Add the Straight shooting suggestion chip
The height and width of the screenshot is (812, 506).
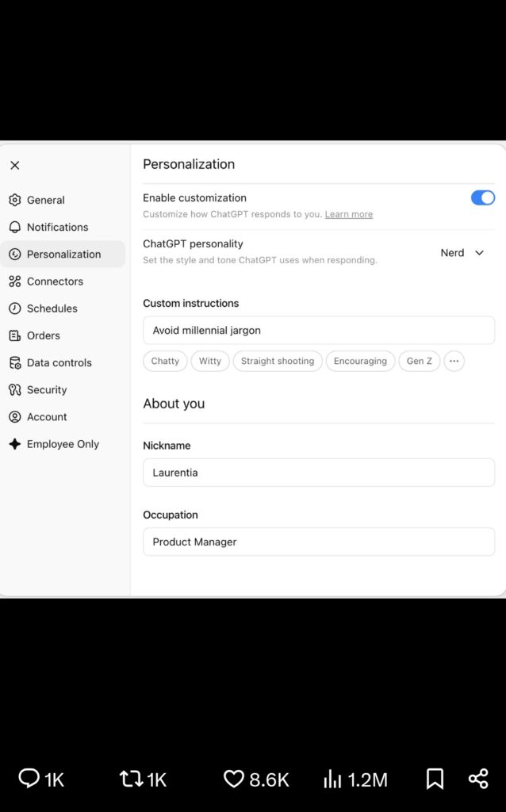(278, 361)
